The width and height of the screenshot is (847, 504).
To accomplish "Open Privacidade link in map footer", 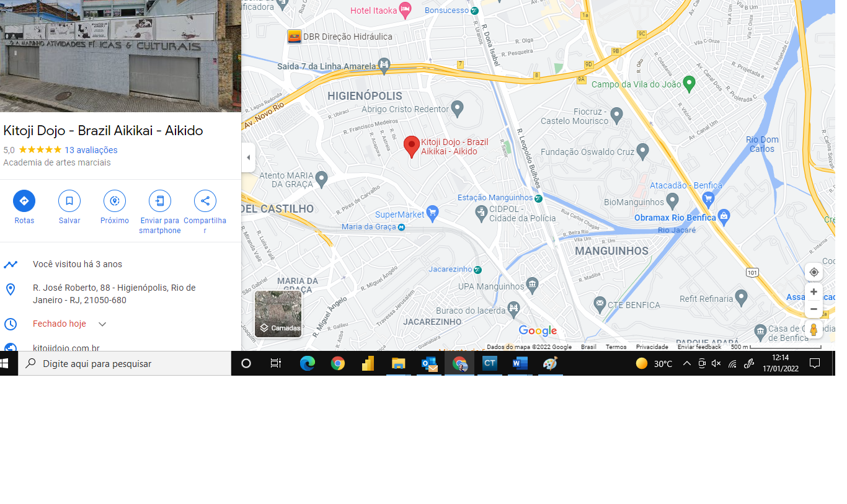I will click(x=652, y=347).
